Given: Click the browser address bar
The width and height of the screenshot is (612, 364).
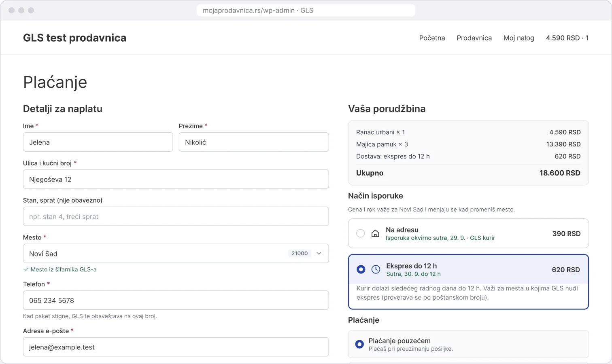Looking at the screenshot, I should click(306, 11).
